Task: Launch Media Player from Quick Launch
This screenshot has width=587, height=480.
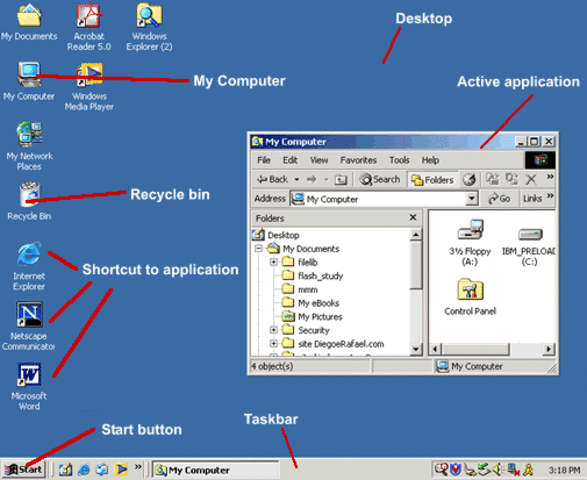Action: tap(121, 470)
